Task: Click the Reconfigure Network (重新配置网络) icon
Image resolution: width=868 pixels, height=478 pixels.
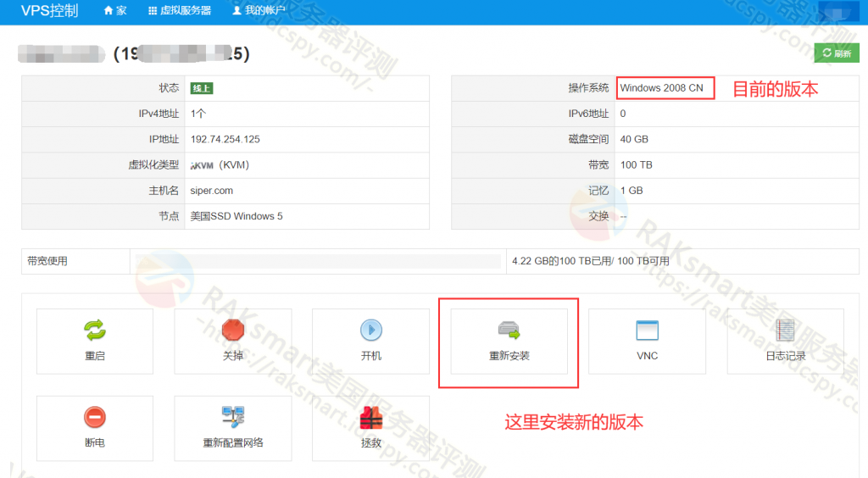Action: click(x=233, y=417)
